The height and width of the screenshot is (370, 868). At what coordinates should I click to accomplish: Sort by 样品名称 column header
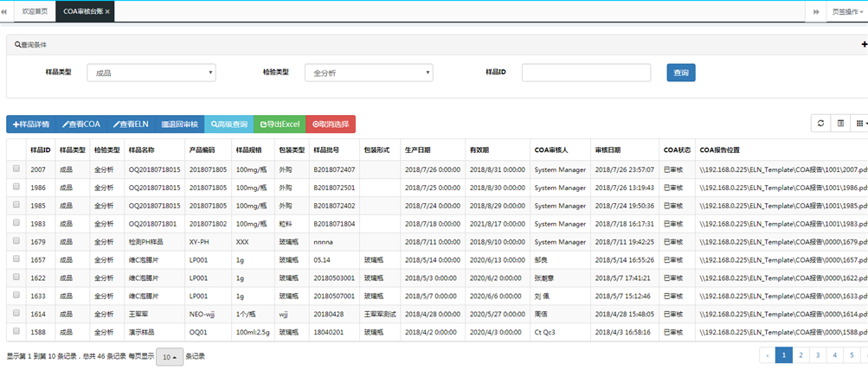click(154, 150)
